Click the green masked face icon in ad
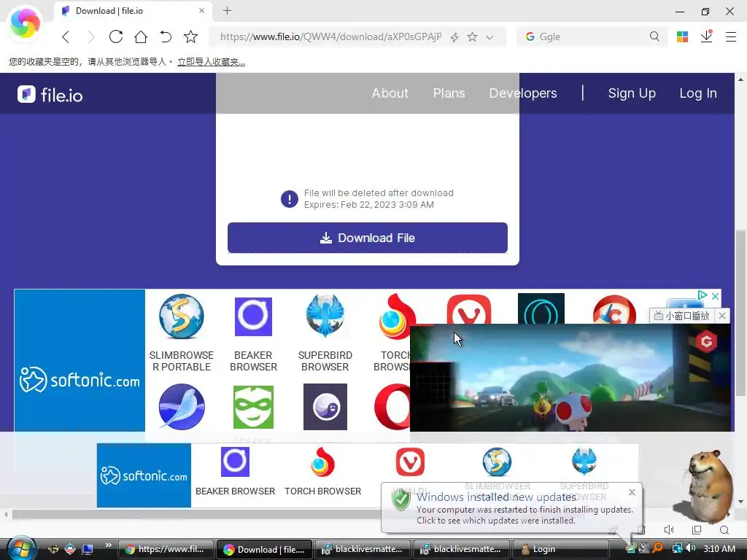Screen dimensions: 747x560 tap(253, 407)
